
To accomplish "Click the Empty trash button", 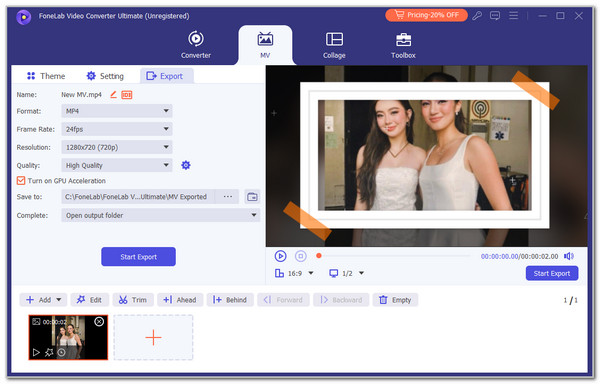I will point(395,300).
